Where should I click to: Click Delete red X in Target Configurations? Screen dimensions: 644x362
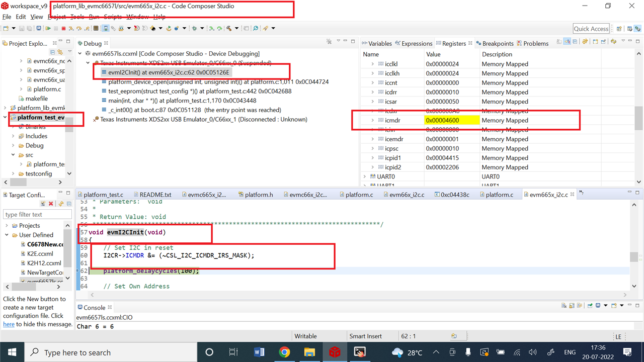pyautogui.click(x=50, y=204)
